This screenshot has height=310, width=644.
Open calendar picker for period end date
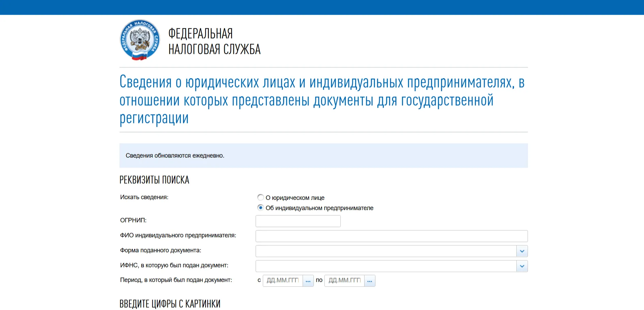click(370, 281)
